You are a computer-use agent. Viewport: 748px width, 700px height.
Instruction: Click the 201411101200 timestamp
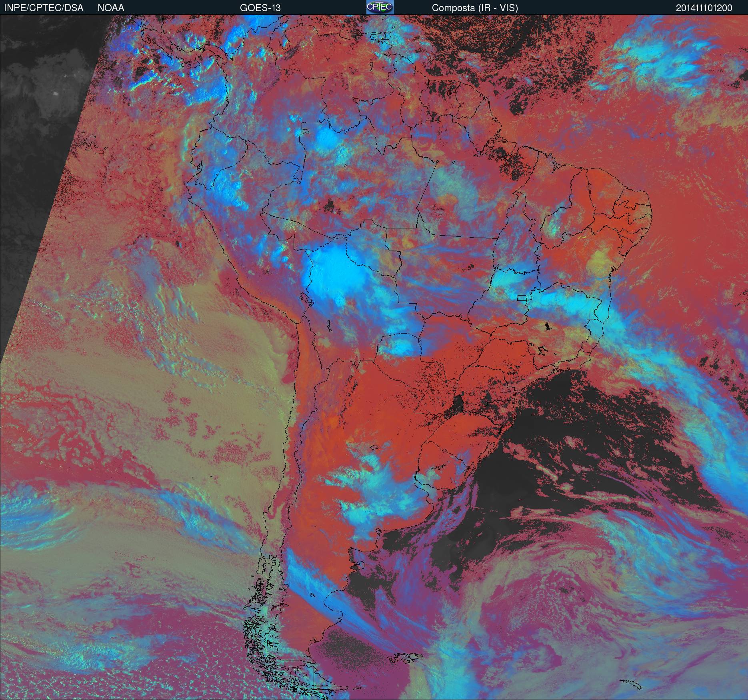tap(704, 8)
